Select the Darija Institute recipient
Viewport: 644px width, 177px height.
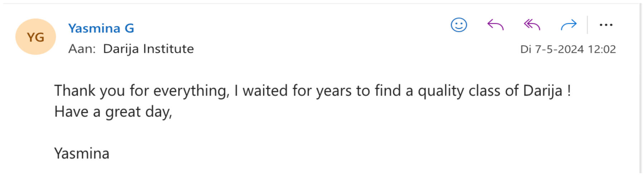(148, 49)
